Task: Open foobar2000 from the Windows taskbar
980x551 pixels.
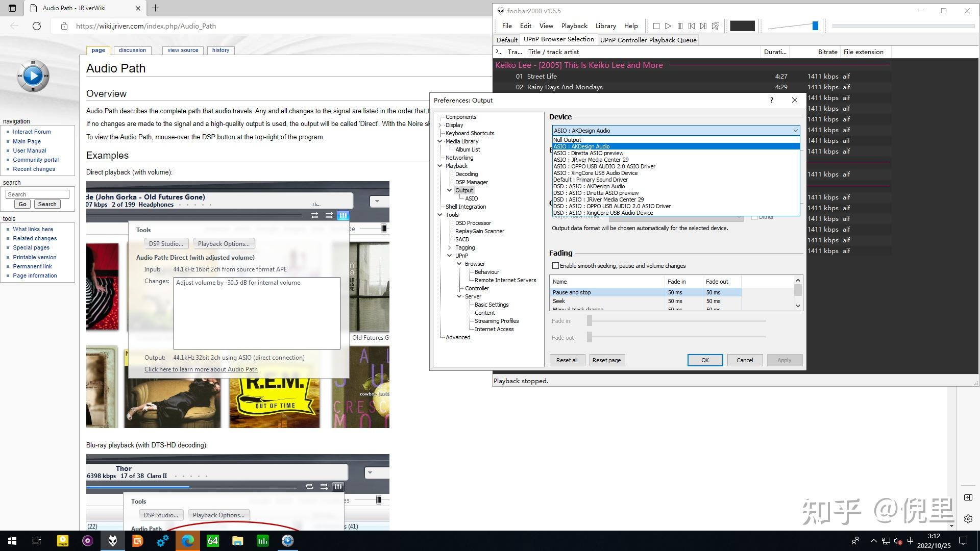Action: click(x=113, y=541)
